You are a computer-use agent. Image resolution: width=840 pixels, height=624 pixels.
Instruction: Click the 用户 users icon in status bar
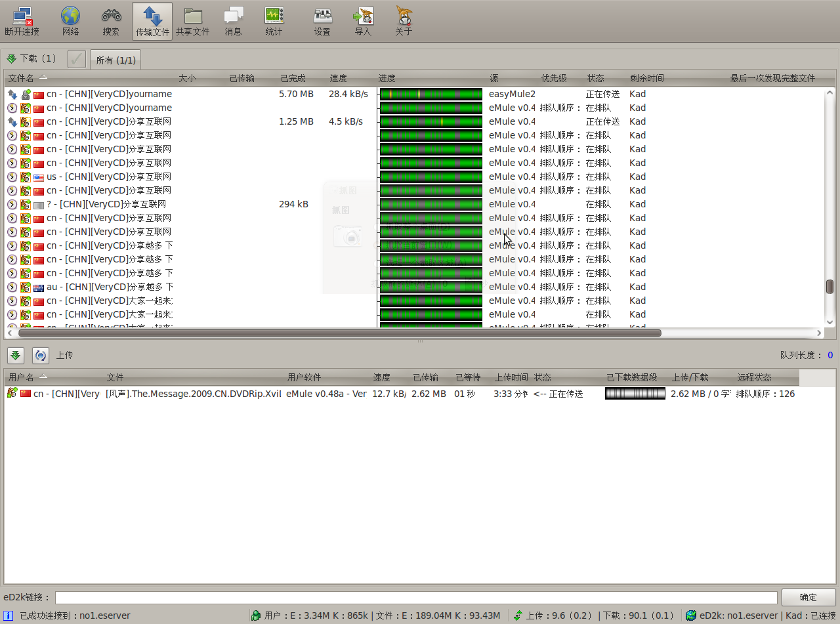tap(256, 615)
